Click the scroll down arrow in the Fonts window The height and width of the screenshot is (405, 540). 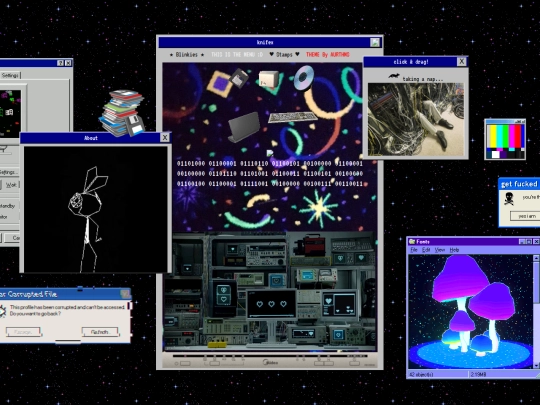[536, 366]
